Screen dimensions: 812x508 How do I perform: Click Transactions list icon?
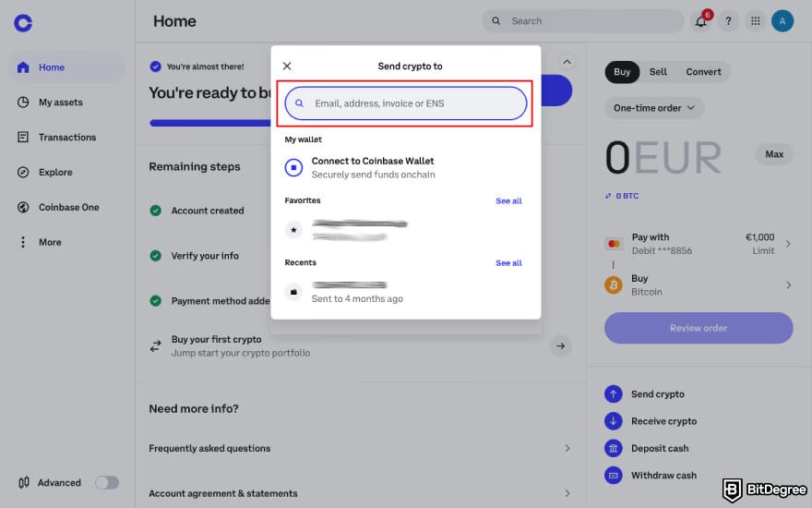pos(23,137)
